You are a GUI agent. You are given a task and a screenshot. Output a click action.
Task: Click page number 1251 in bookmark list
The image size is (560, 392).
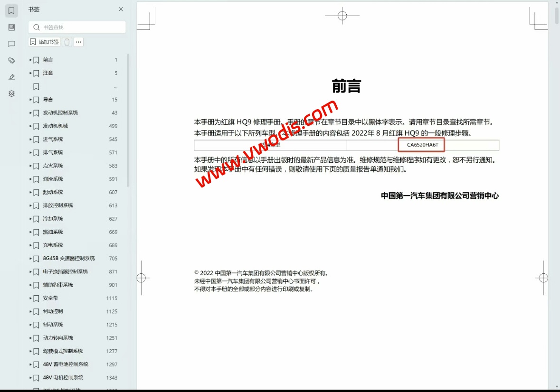click(112, 338)
